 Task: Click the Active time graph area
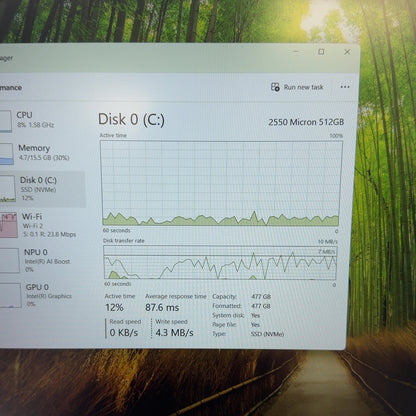coord(222,183)
